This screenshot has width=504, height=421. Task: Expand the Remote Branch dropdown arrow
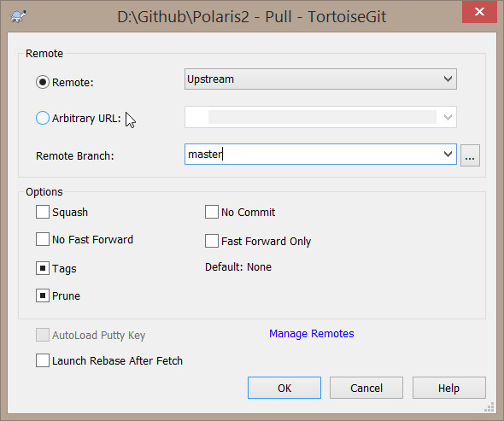(448, 155)
